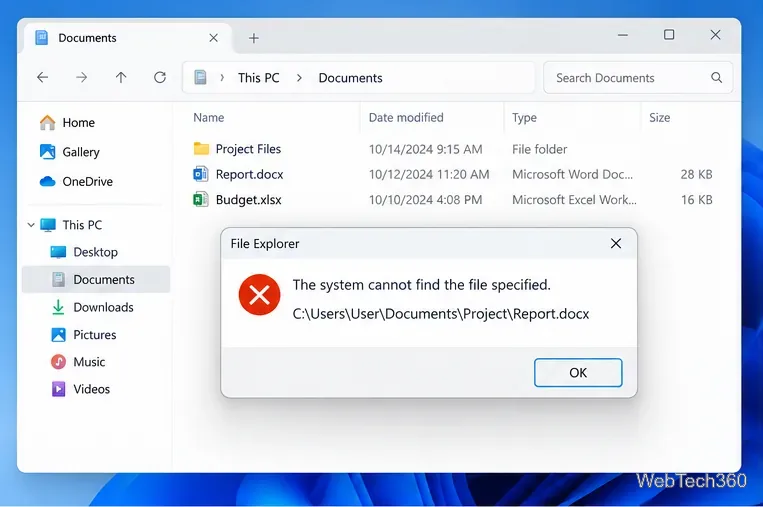Click the OneDrive cloud icon

coord(47,181)
